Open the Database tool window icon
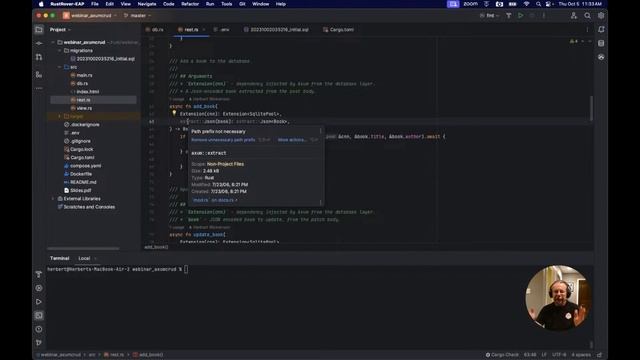The height and width of the screenshot is (360, 640). [x=601, y=43]
